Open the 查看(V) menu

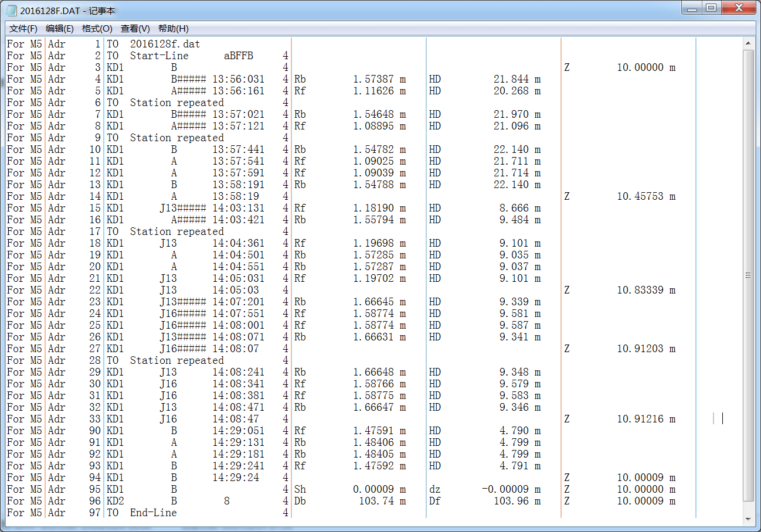tap(135, 29)
